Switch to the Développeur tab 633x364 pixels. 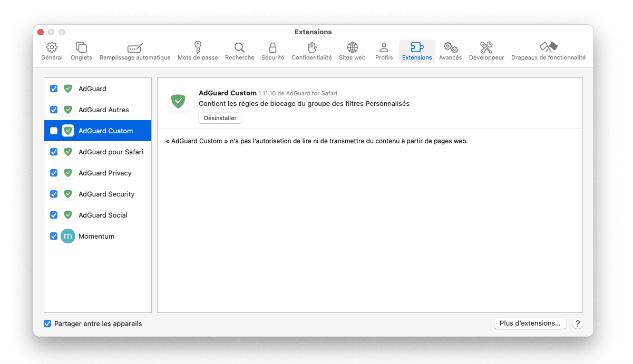click(x=486, y=51)
